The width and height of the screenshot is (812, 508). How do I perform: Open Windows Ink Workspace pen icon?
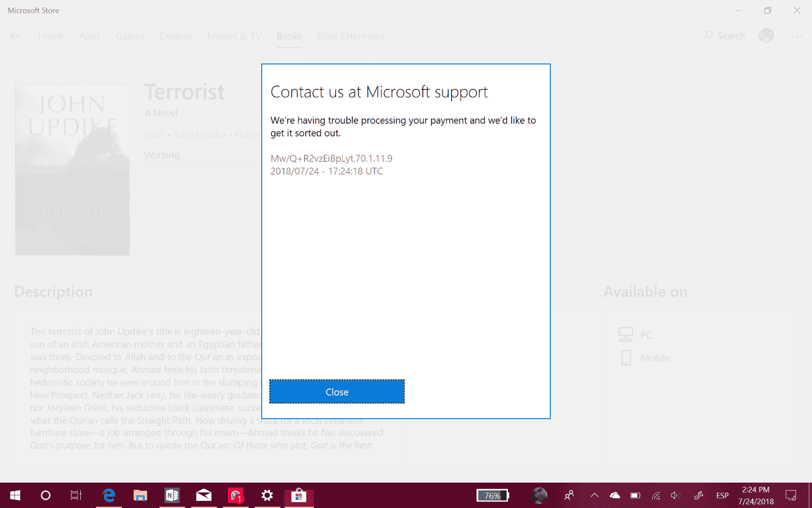[699, 495]
